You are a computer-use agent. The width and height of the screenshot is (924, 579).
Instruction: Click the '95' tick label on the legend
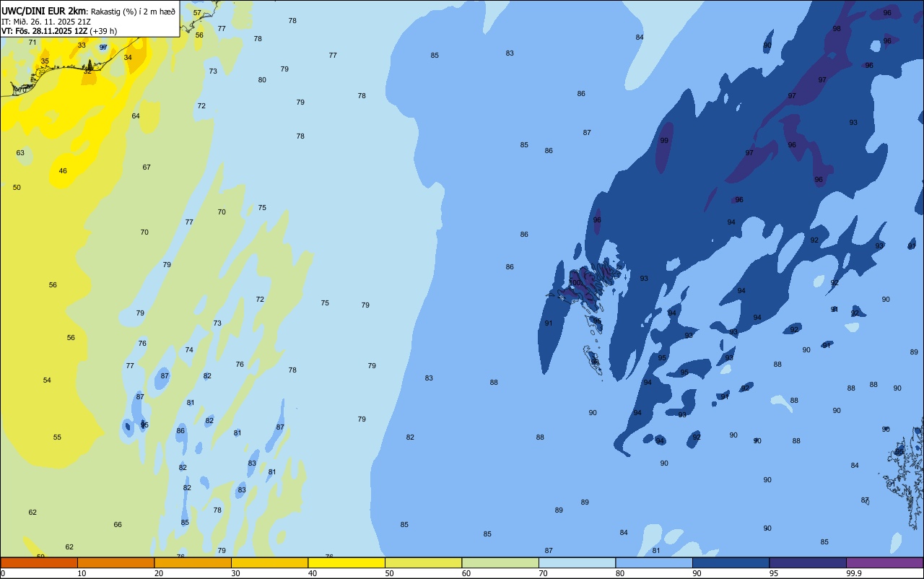click(x=774, y=573)
